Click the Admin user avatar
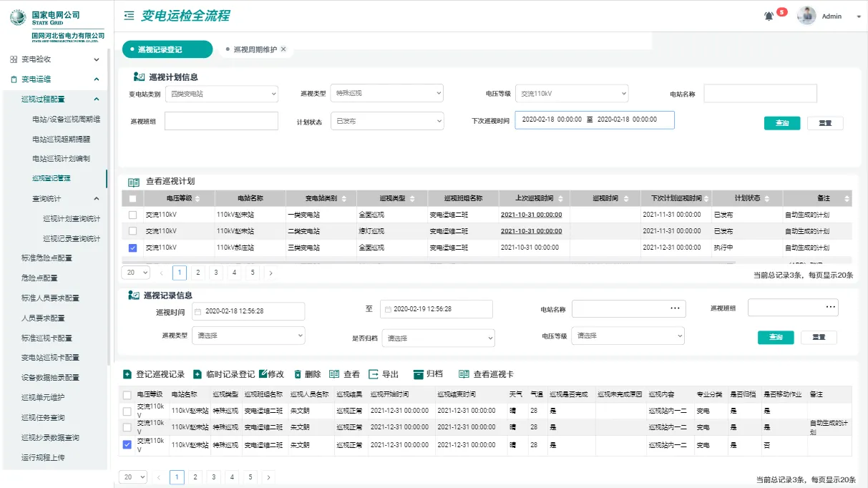This screenshot has height=488, width=868. [x=806, y=16]
